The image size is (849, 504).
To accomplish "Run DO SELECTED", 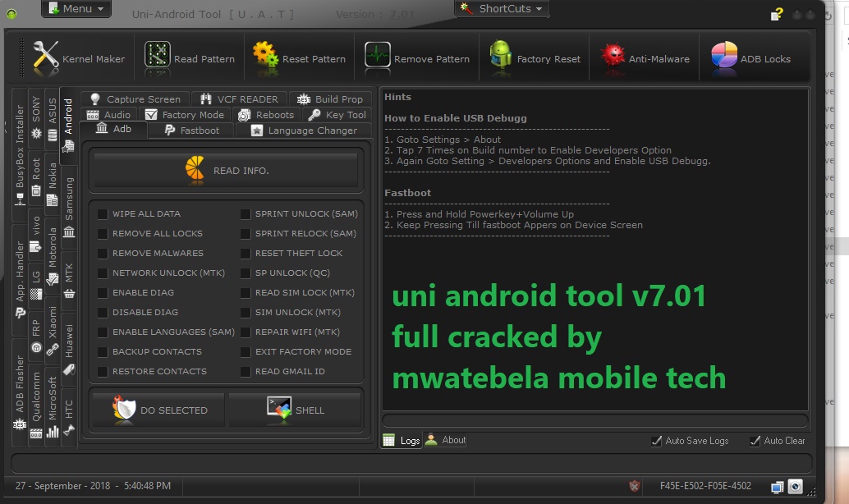I will tap(159, 410).
